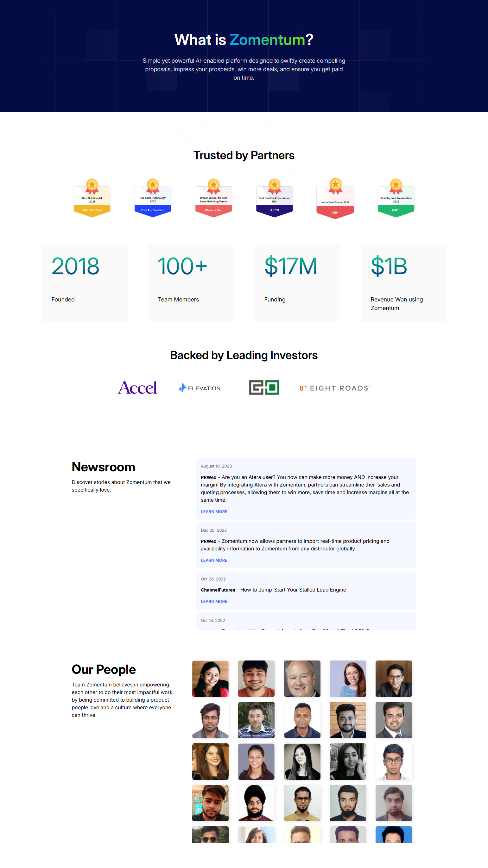
Task: Click the green GC investor logo
Action: coord(264,387)
